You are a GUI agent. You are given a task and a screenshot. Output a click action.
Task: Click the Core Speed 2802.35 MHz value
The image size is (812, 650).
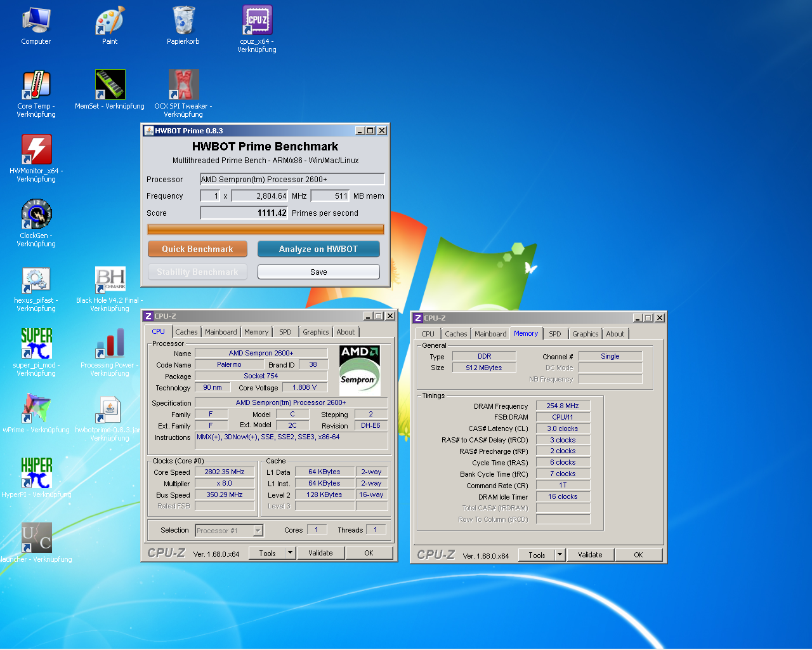click(225, 472)
